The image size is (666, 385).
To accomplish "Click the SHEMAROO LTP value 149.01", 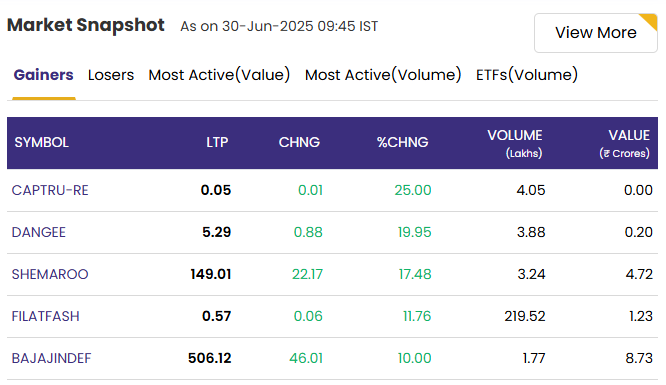I will [211, 274].
